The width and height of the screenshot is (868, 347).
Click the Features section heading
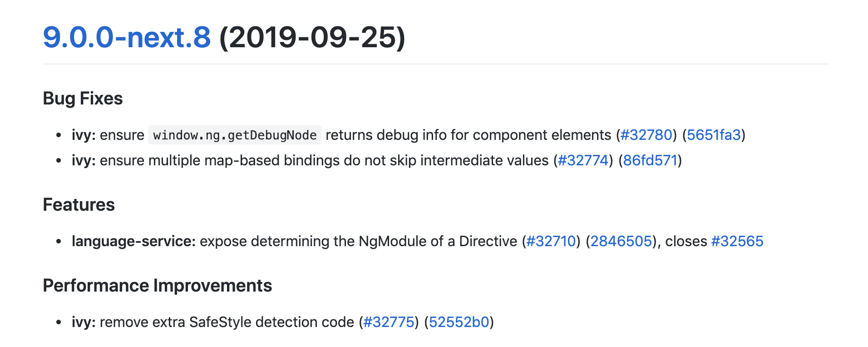79,205
